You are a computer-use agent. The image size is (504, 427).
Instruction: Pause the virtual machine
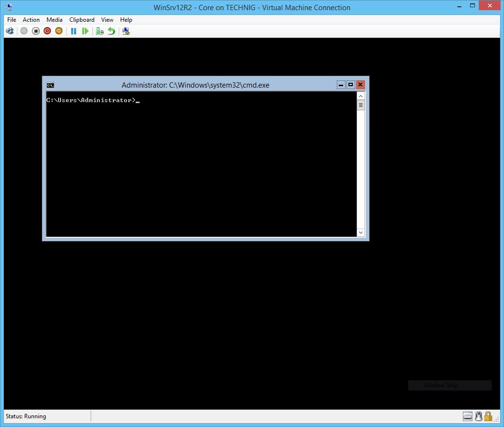(73, 30)
